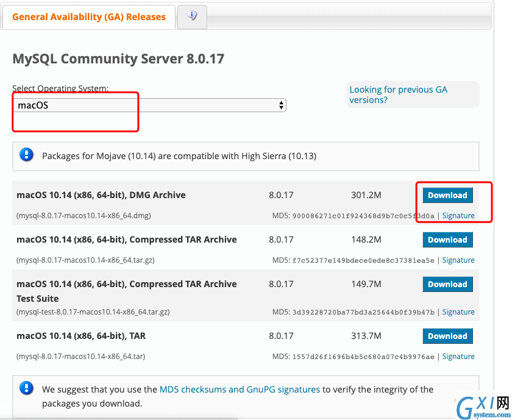Click the version 8.0.17 beside the 148.2M size

pyautogui.click(x=281, y=240)
